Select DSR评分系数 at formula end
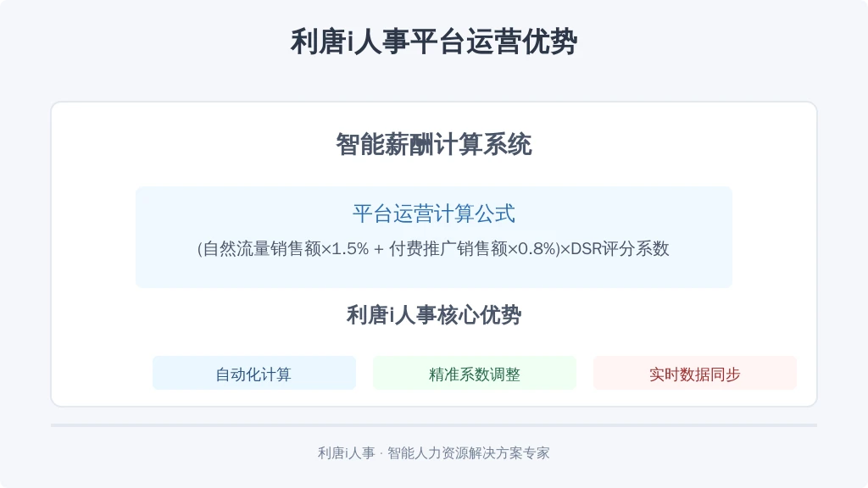This screenshot has height=488, width=868. [x=620, y=249]
